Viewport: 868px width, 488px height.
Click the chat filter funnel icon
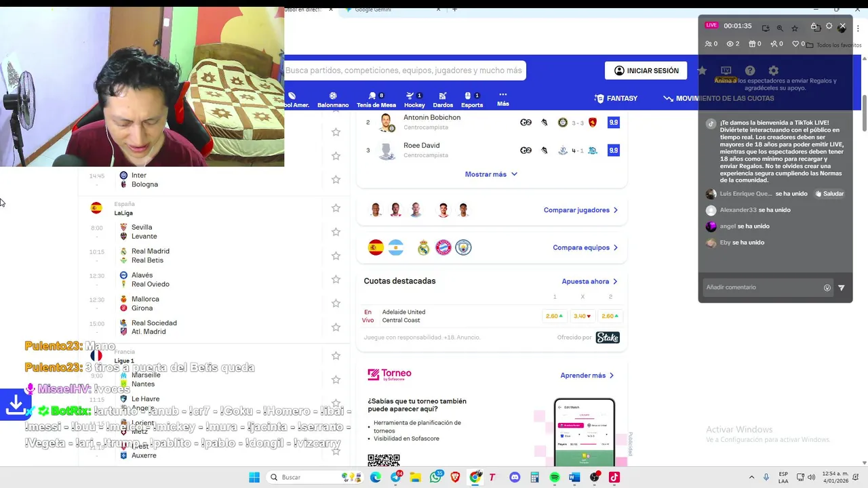coord(842,287)
